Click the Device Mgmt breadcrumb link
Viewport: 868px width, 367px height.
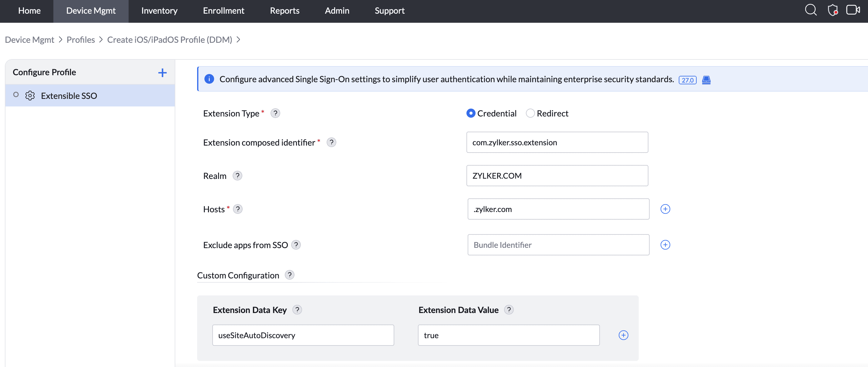coord(29,40)
